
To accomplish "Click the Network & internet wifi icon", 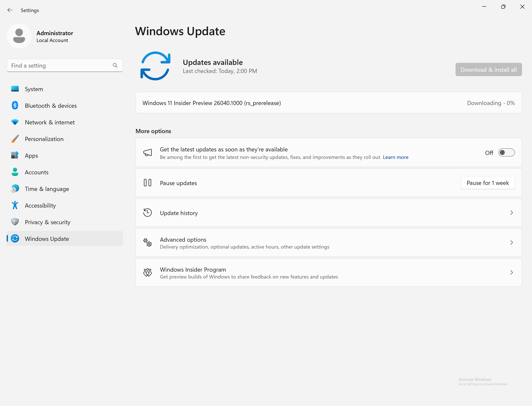I will click(x=15, y=122).
